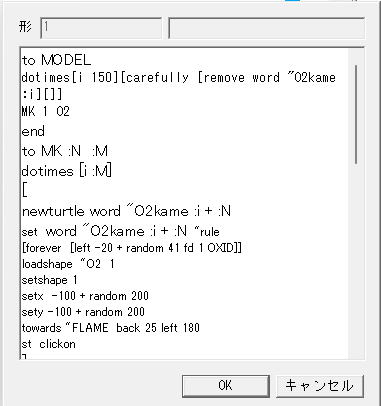
Task: Click the キャンセル button
Action: click(x=319, y=386)
